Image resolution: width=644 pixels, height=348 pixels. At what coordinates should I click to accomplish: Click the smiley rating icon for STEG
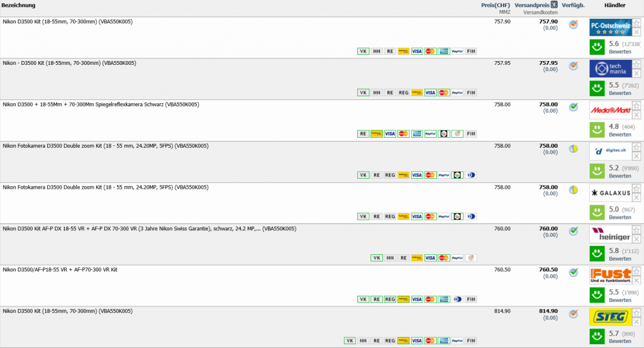[x=597, y=337]
